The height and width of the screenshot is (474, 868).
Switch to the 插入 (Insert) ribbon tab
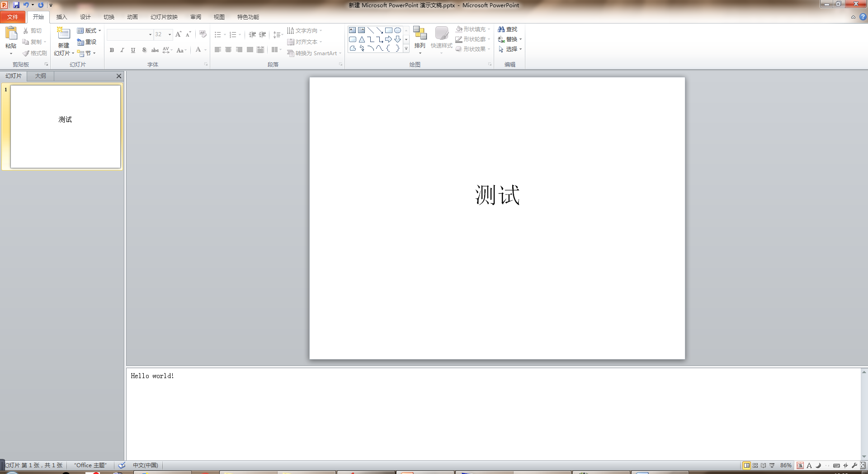point(61,17)
